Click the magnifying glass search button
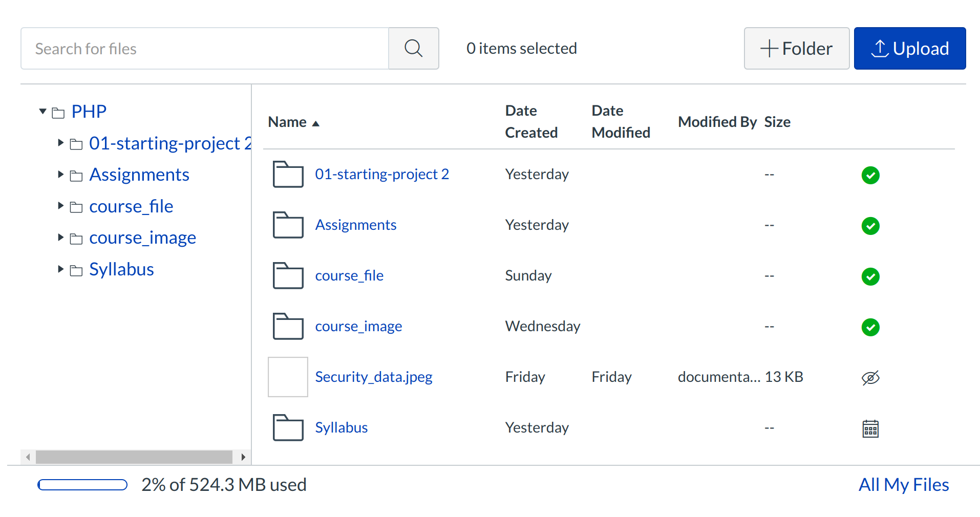 pyautogui.click(x=413, y=49)
